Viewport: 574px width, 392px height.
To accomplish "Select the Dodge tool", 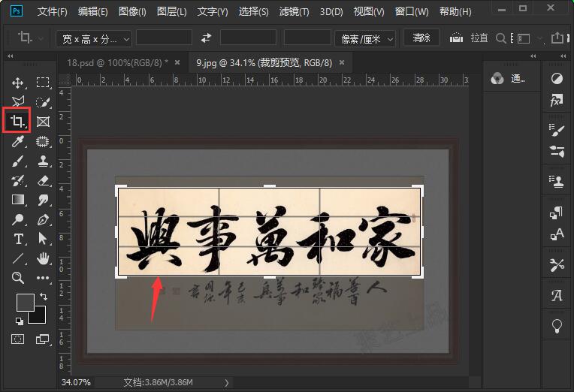I will point(17,219).
